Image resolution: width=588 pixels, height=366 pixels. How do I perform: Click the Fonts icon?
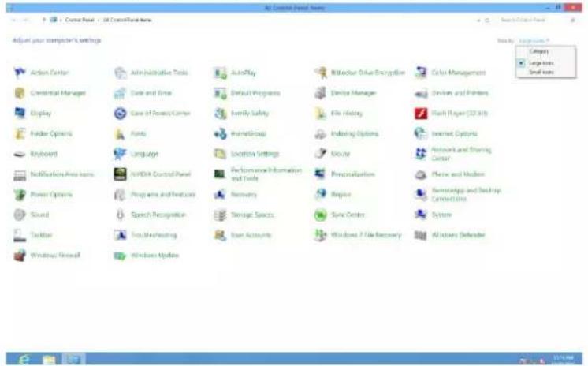point(120,133)
